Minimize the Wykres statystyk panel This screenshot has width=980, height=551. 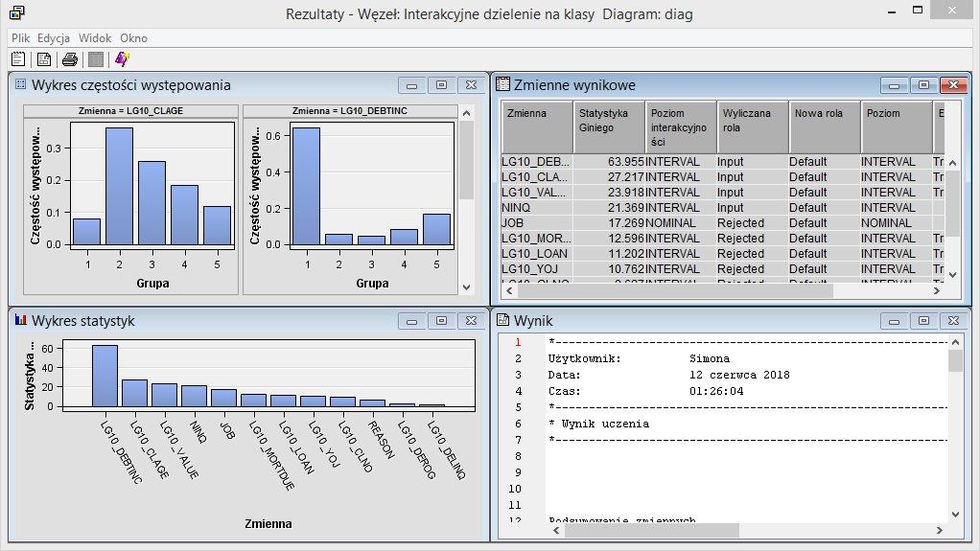(412, 320)
